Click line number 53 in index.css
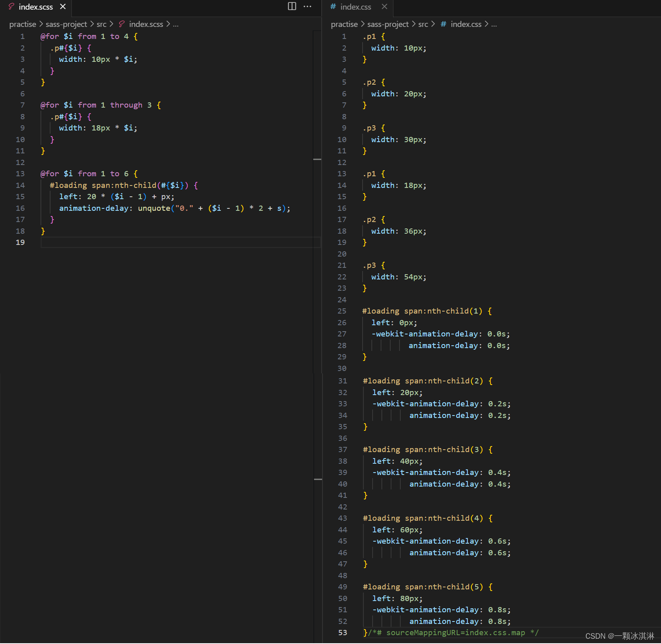661x644 pixels. (343, 633)
